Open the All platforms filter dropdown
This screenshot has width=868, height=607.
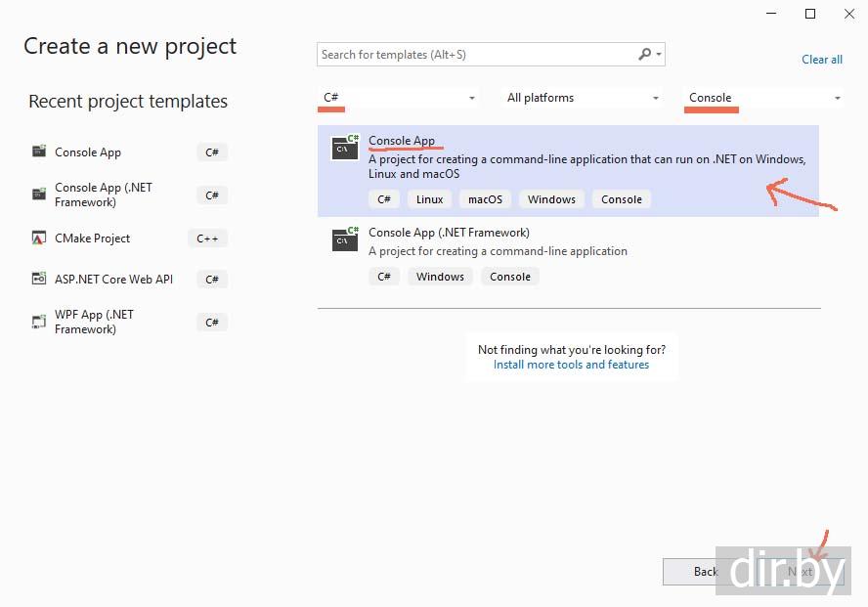click(x=583, y=98)
